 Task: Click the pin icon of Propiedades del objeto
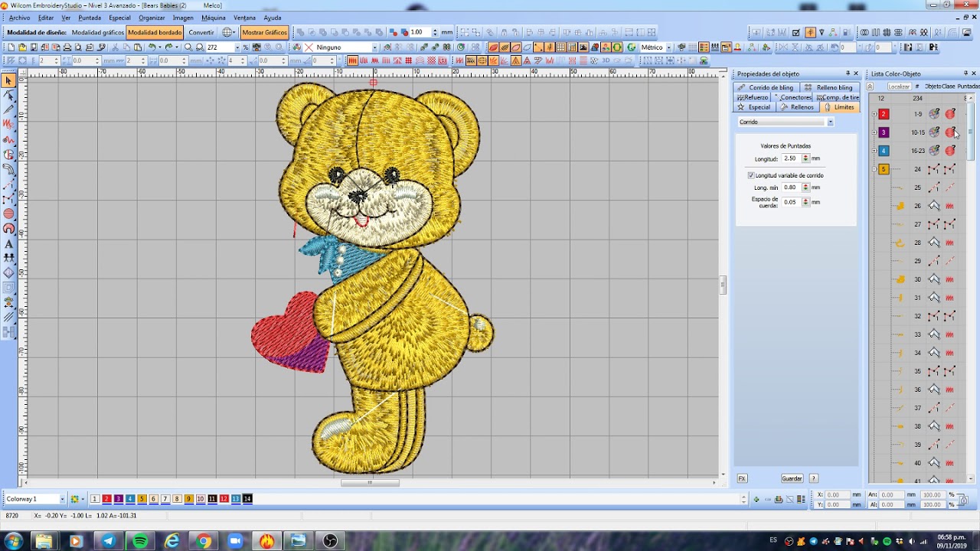coord(848,73)
